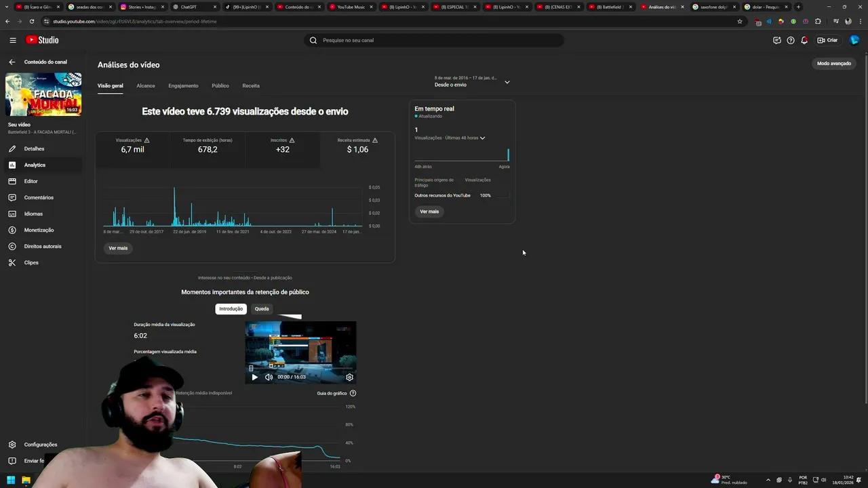This screenshot has height=488, width=868.
Task: Switch to Engajamento tab
Action: coord(183,86)
